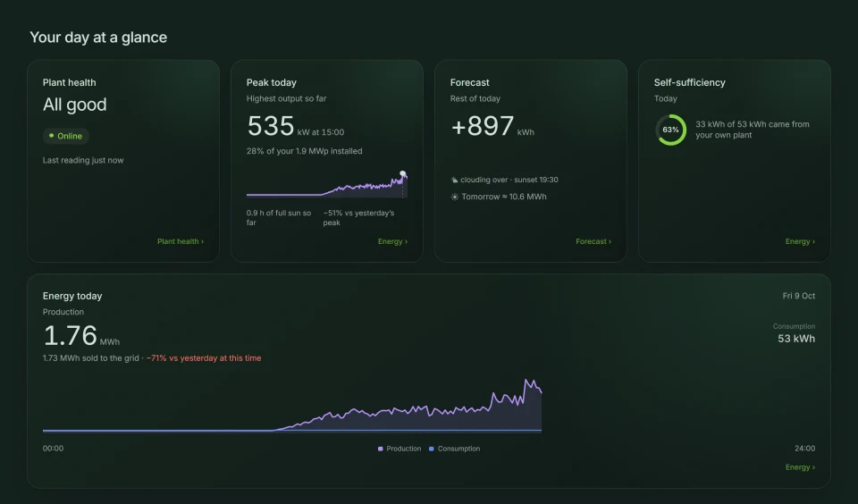The height and width of the screenshot is (504, 858).
Task: Click the Online status badge
Action: coord(65,136)
